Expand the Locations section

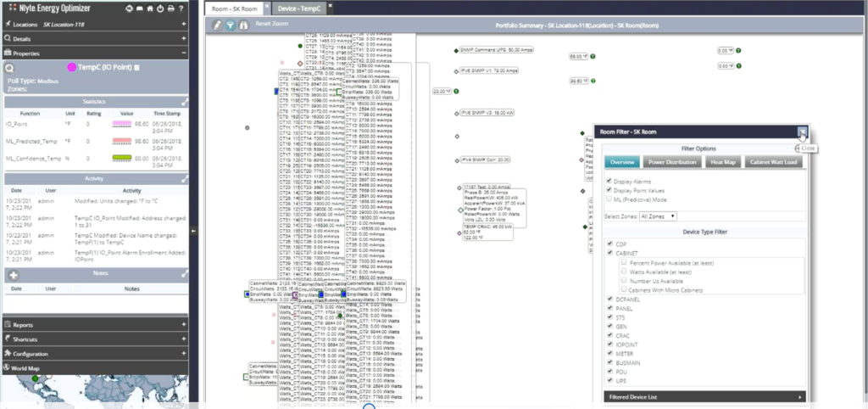tap(183, 25)
